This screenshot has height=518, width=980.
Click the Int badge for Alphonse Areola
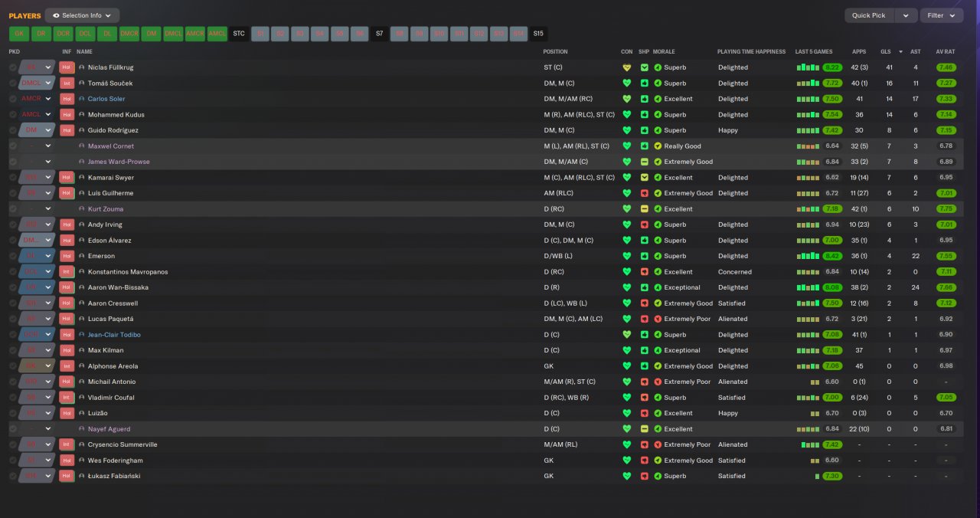coord(67,366)
